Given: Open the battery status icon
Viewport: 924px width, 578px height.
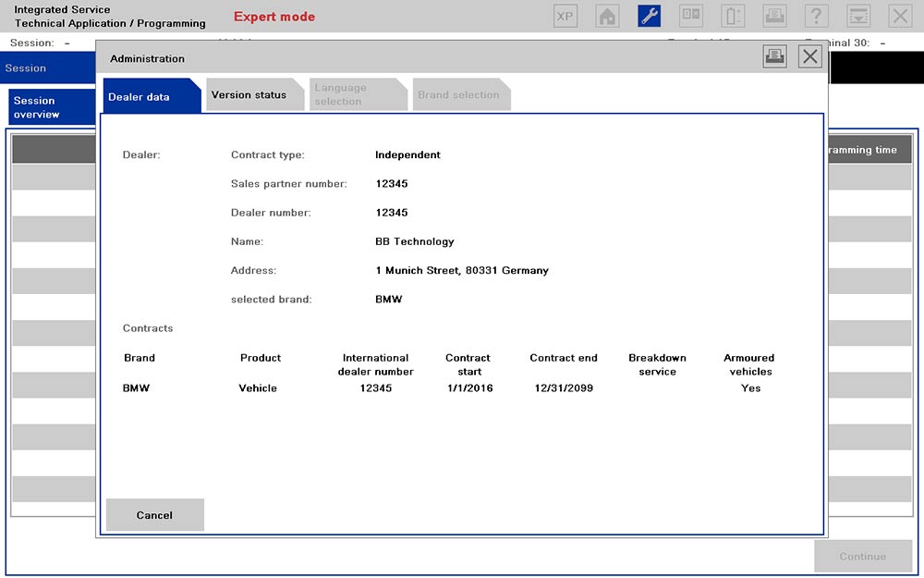Looking at the screenshot, I should pyautogui.click(x=733, y=16).
